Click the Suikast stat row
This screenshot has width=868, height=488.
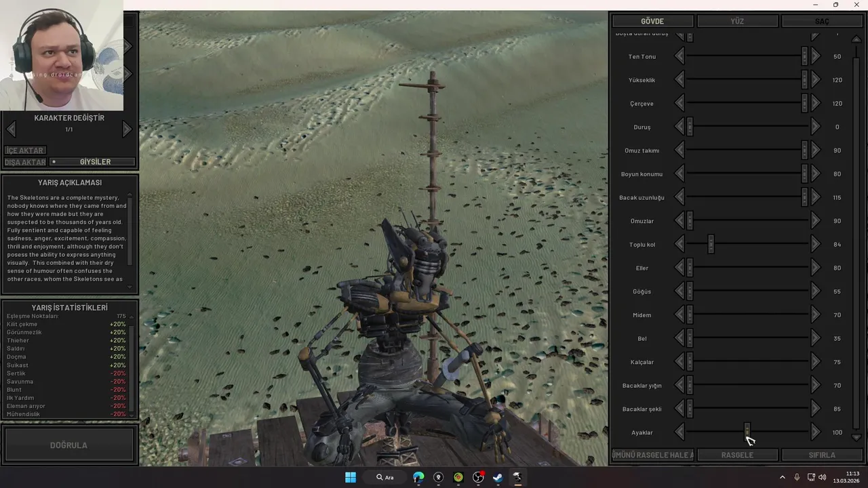[66, 365]
